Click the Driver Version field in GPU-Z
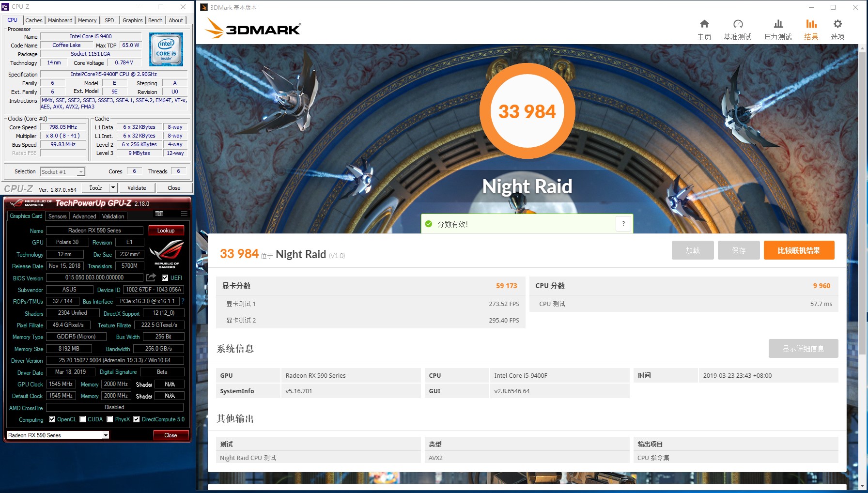 115,360
